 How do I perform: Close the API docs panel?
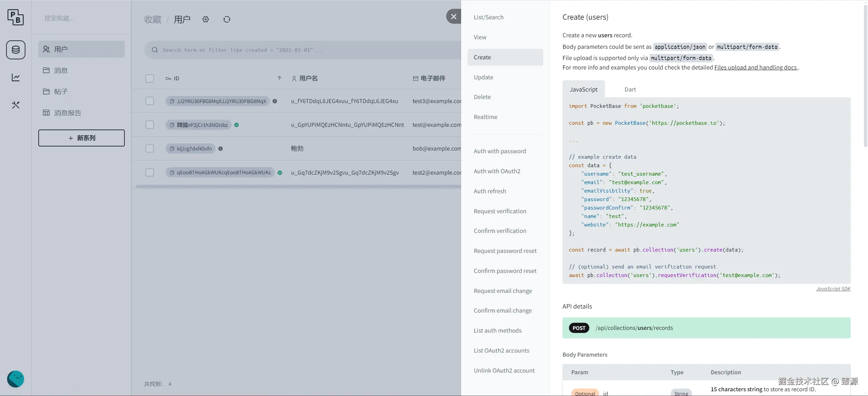tap(453, 16)
